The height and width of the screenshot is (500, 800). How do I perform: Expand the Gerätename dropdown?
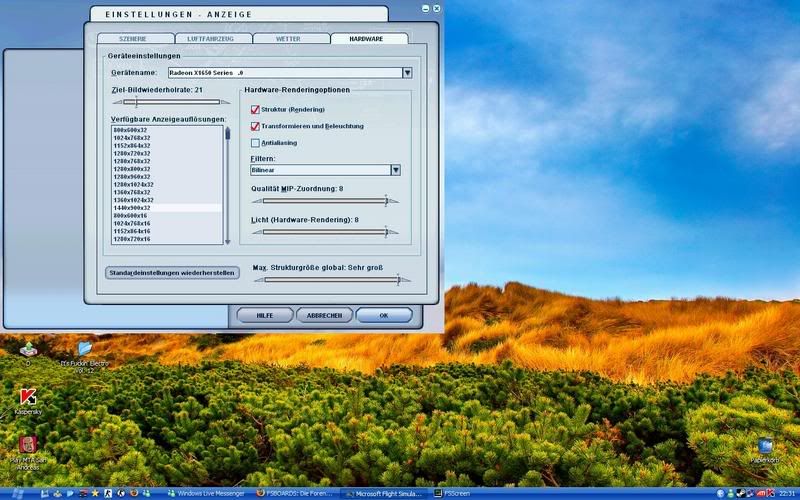[x=407, y=72]
